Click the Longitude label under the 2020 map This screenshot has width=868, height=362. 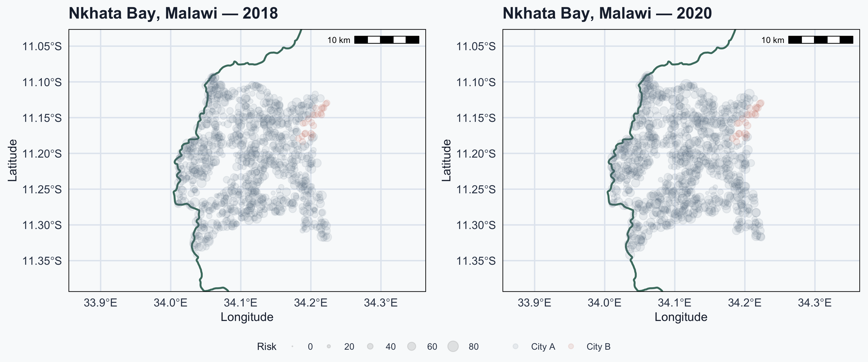(681, 317)
